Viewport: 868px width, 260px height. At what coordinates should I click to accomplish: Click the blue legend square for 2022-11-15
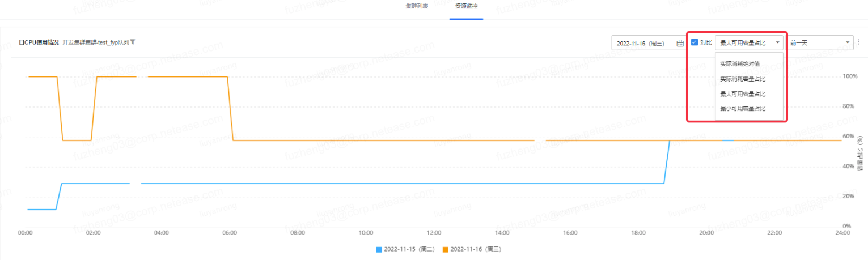379,249
